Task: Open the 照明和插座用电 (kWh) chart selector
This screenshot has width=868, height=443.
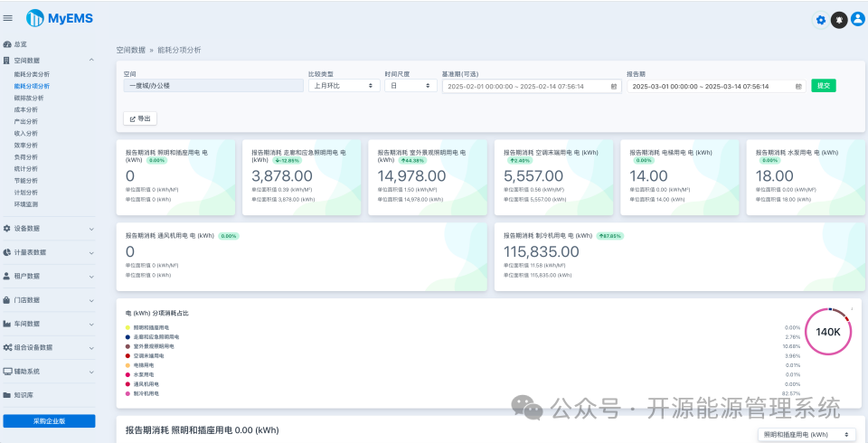Action: pyautogui.click(x=807, y=434)
